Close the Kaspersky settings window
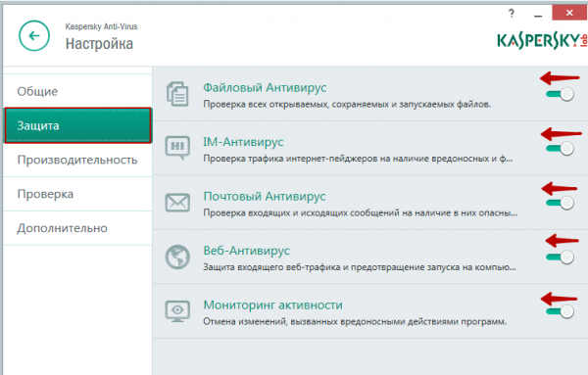 [x=569, y=13]
